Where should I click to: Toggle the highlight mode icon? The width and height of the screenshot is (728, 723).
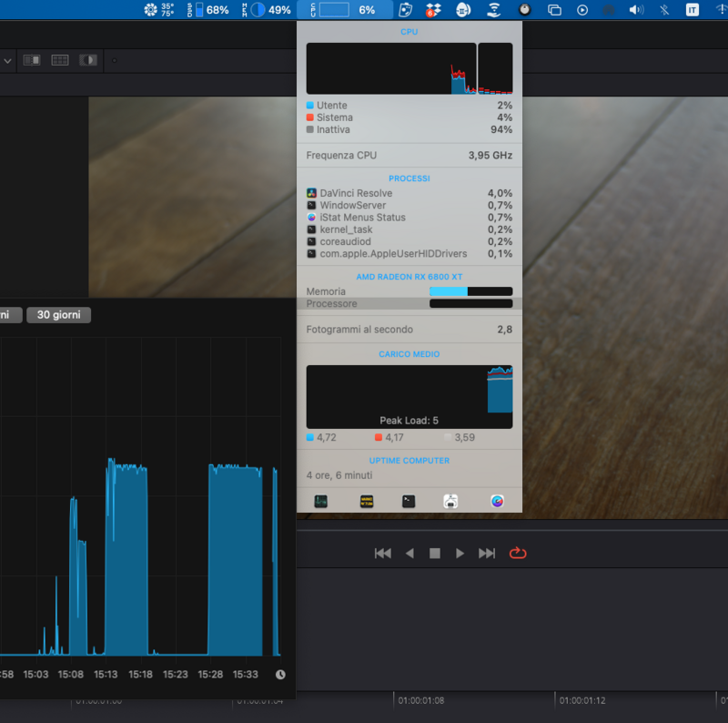click(x=88, y=60)
